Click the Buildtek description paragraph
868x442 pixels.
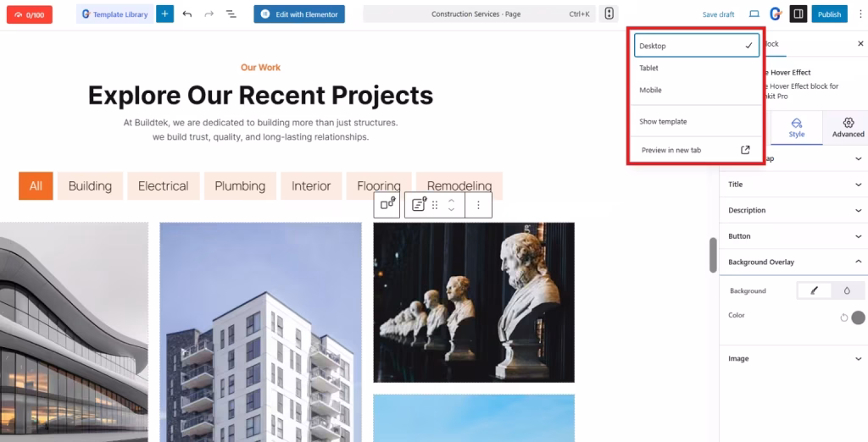[x=261, y=130]
